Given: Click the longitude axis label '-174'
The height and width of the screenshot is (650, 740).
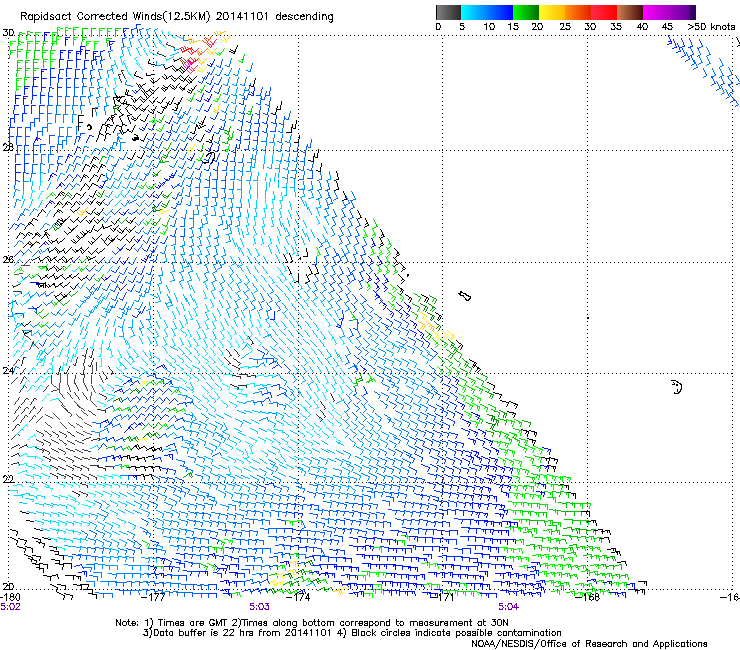Looking at the screenshot, I should pos(298,597).
